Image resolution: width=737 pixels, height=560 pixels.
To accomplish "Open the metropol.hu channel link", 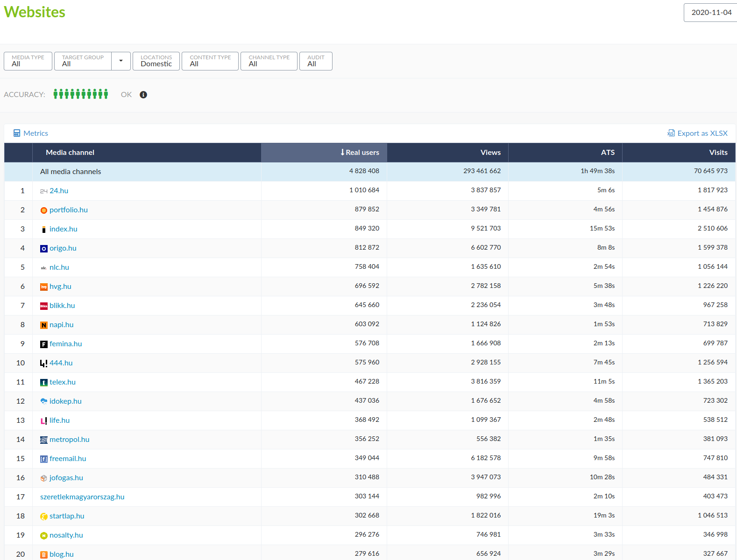I will point(70,440).
